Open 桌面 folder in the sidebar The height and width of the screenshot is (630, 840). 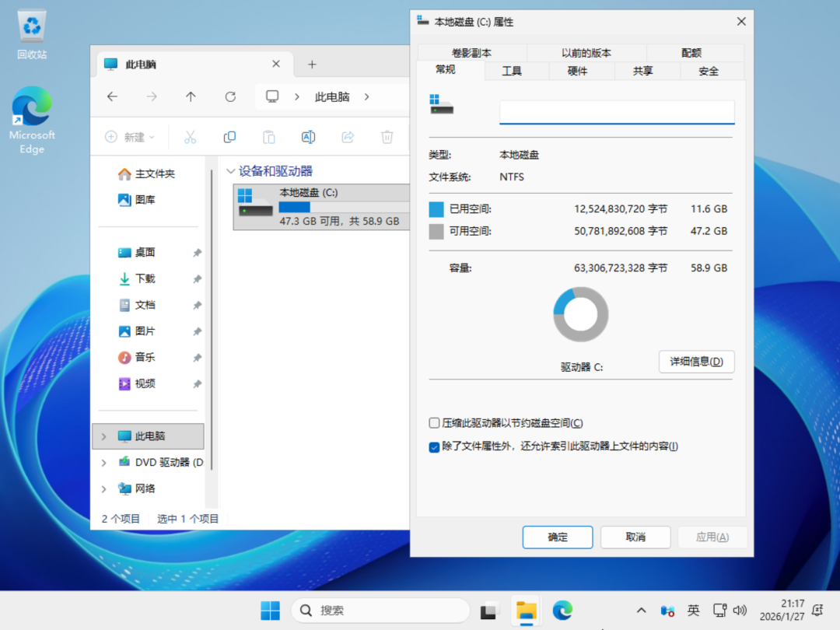tap(137, 252)
